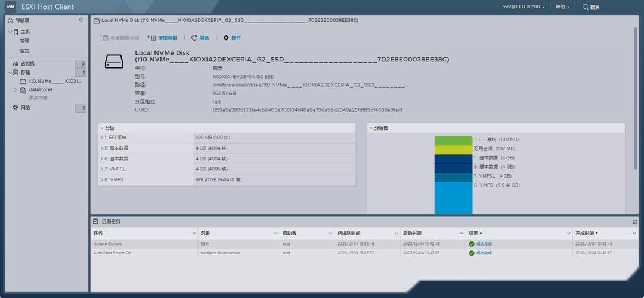This screenshot has width=644, height=298.
Task: Click the Queued time column header
Action: pyautogui.click(x=349, y=233)
